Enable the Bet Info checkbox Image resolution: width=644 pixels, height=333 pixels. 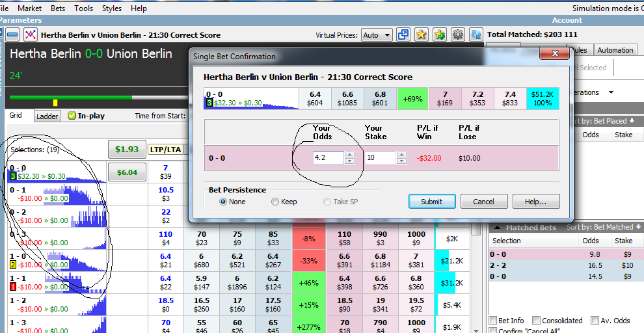[492, 320]
